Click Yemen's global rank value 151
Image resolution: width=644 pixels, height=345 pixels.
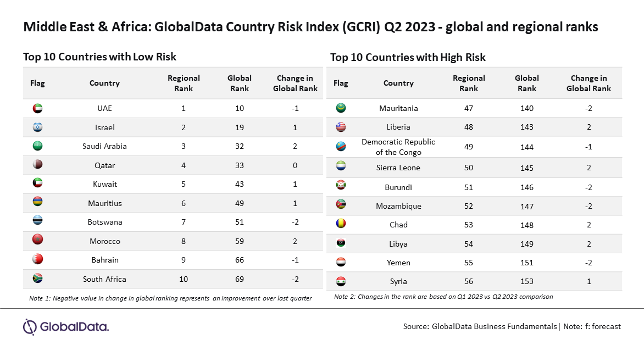click(527, 263)
